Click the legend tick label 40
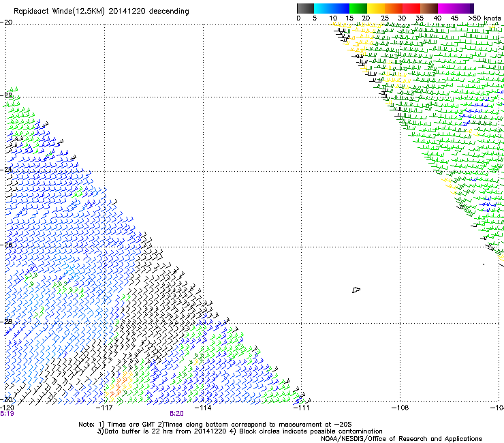The width and height of the screenshot is (504, 443). 437,18
